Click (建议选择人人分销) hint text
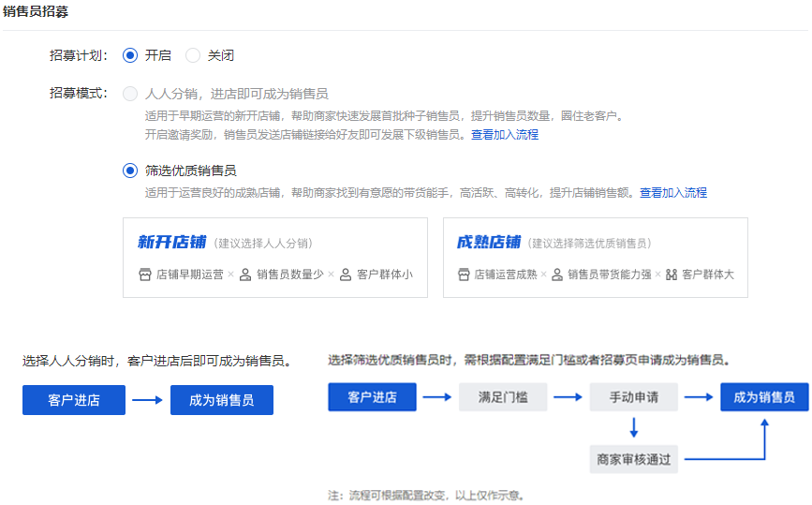Viewport: 812px width, 505px height. click(263, 244)
